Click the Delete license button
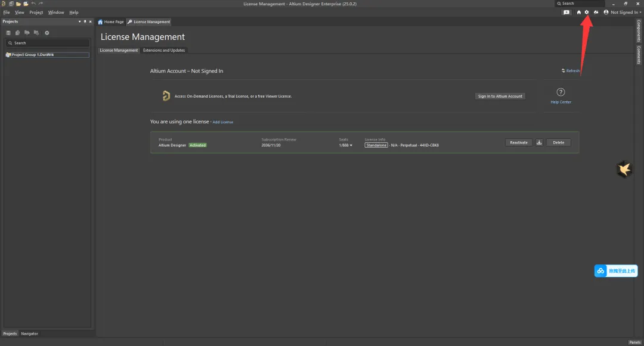This screenshot has width=644, height=346. point(558,143)
